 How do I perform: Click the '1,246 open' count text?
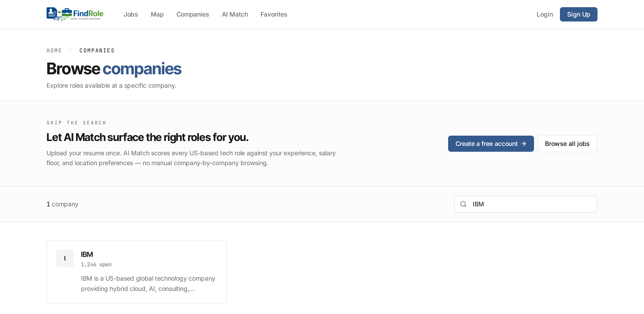tap(96, 265)
